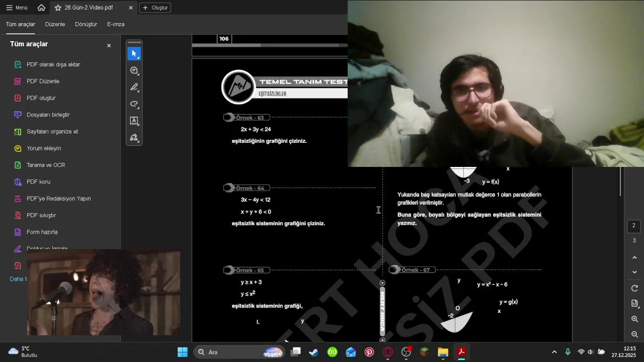Select the arrow Selection tool
644x362 pixels.
point(134,53)
